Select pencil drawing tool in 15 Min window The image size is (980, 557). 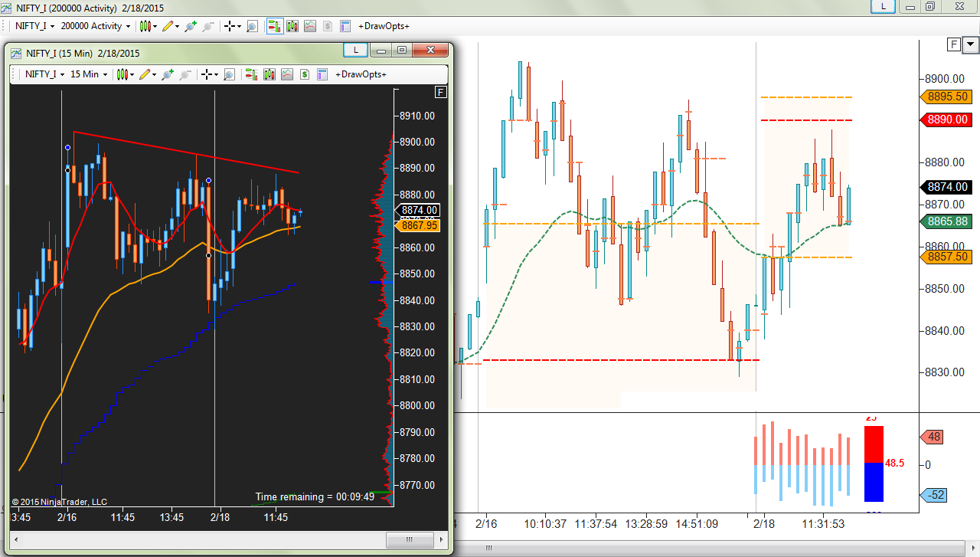coord(144,74)
